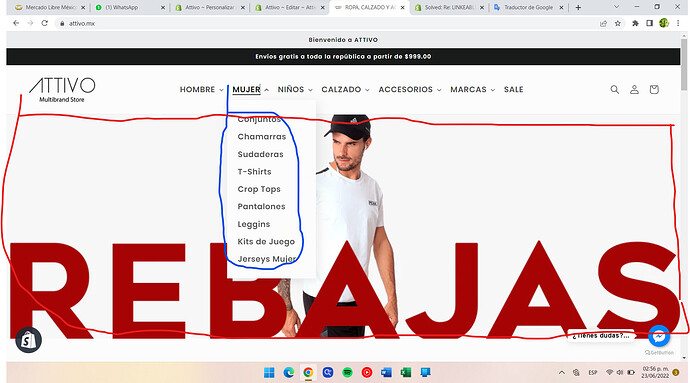Click the page vertical scrollbar thumb
Screen dimensions: 690x383
click(x=684, y=64)
